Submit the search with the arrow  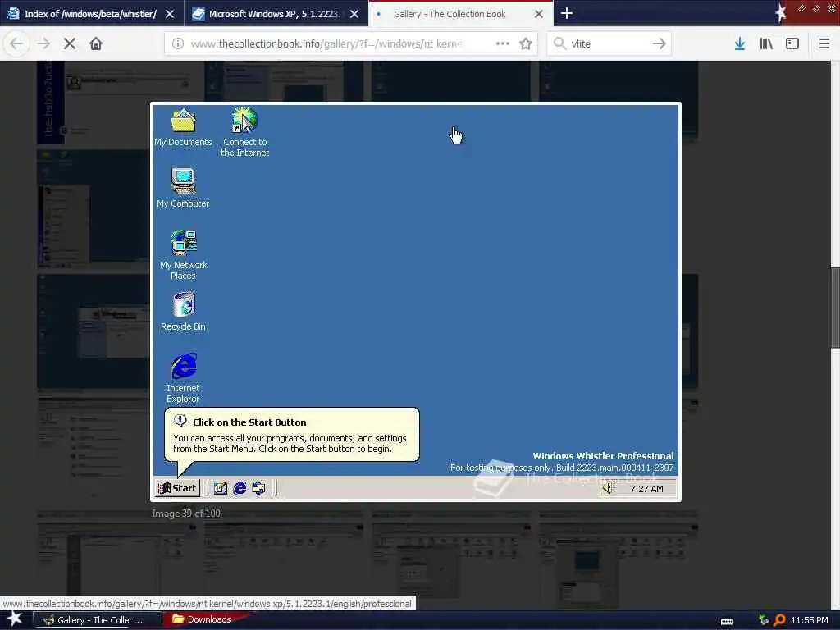(660, 43)
